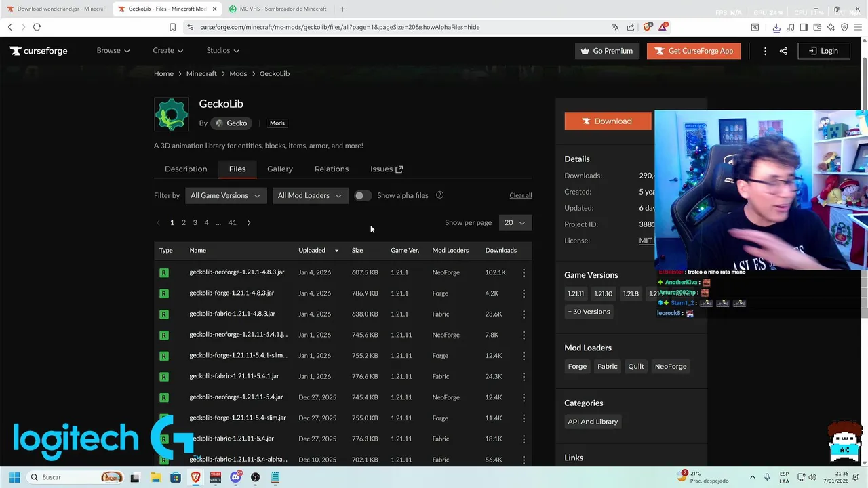Expand the Create menu in header
This screenshot has width=868, height=488.
168,51
